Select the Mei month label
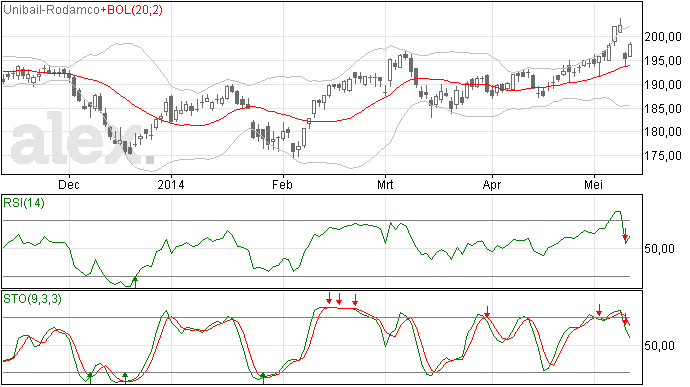Screen dimensions: 690x387 pyautogui.click(x=594, y=184)
